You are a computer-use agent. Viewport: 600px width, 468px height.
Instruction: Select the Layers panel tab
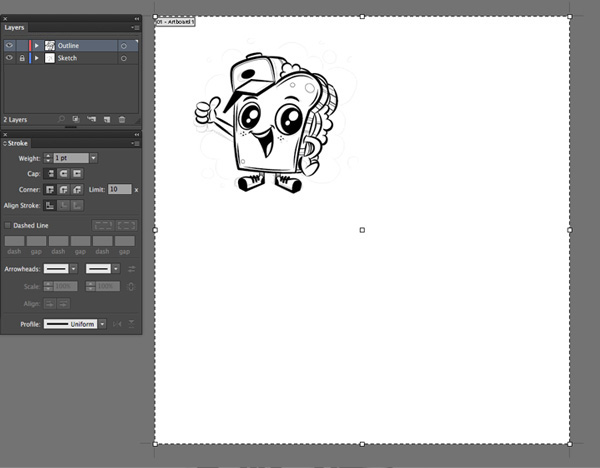coord(15,28)
